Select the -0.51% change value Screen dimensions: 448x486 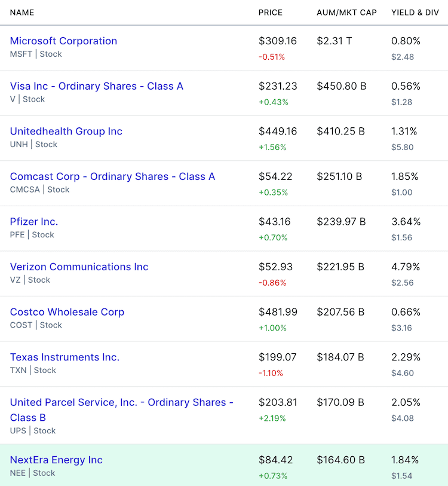[272, 57]
